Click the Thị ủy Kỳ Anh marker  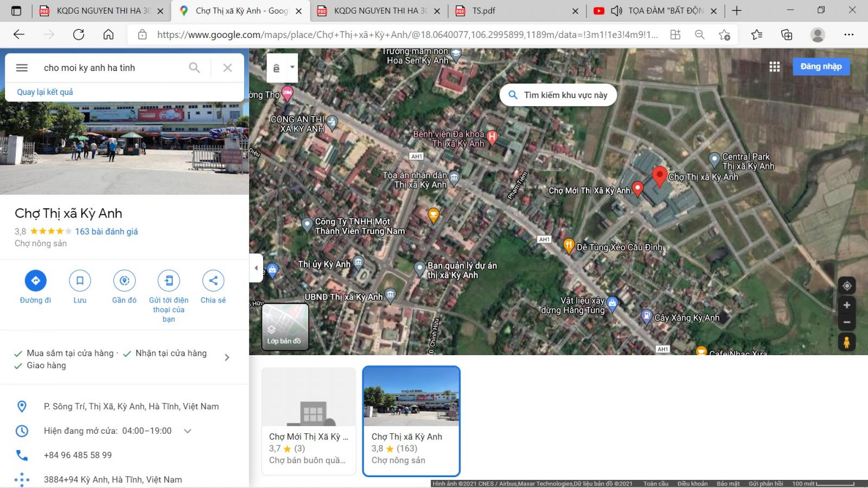coord(358,263)
